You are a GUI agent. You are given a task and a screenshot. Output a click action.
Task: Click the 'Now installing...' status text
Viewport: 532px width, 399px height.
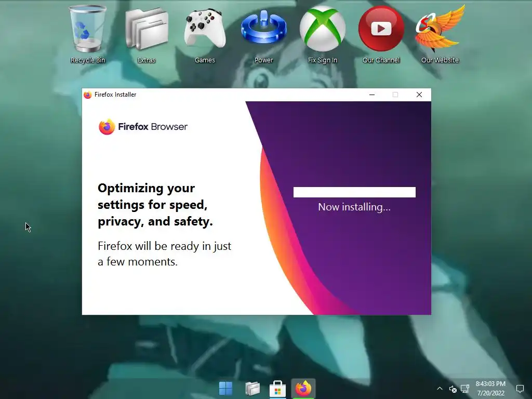coord(354,207)
